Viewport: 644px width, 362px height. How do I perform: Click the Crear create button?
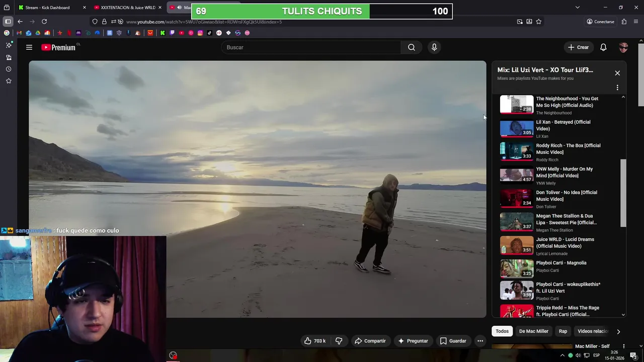click(x=578, y=47)
